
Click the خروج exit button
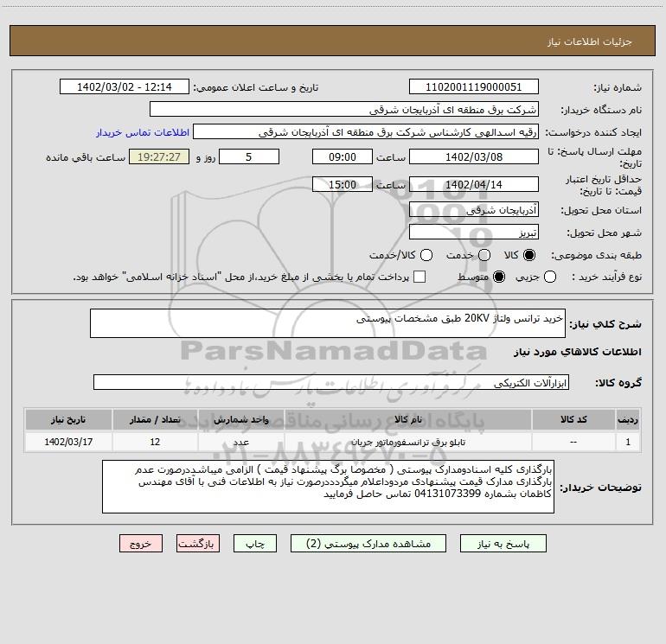[x=141, y=544]
